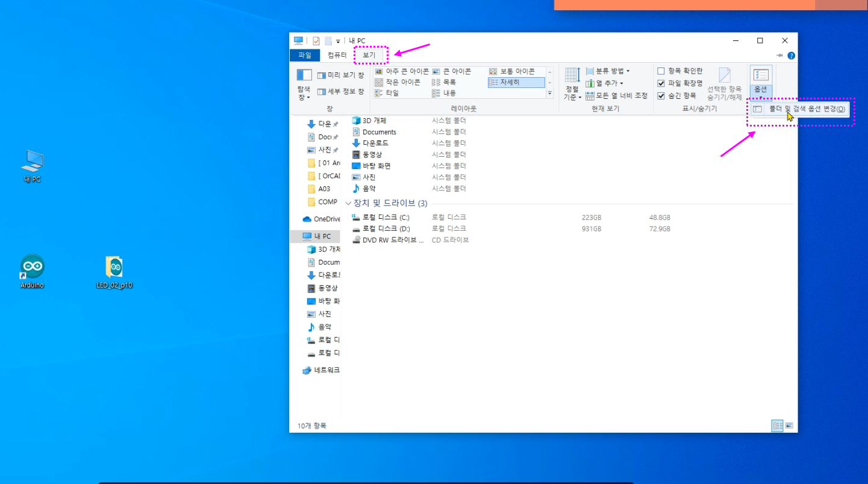Screen dimensions: 868x484
Task: Select 자세히 layout view
Action: (x=516, y=82)
